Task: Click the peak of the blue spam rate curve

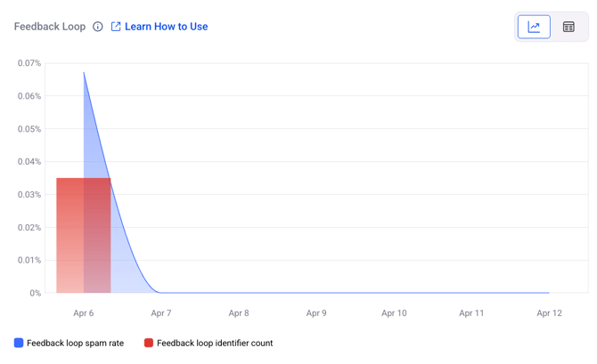Action: coord(84,73)
